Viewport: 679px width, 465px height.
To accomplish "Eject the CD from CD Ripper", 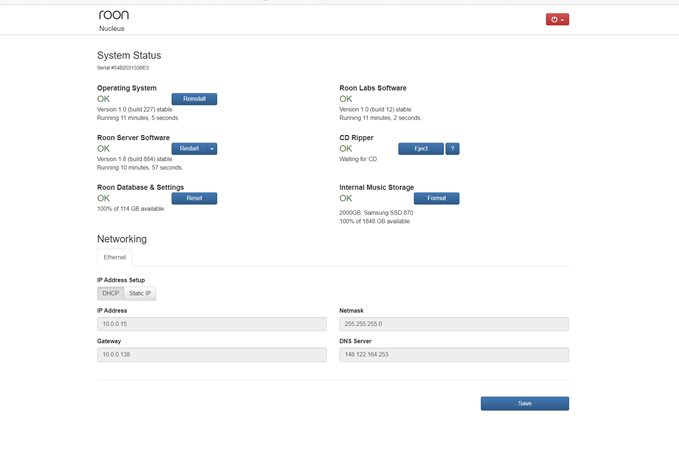I will (x=421, y=149).
